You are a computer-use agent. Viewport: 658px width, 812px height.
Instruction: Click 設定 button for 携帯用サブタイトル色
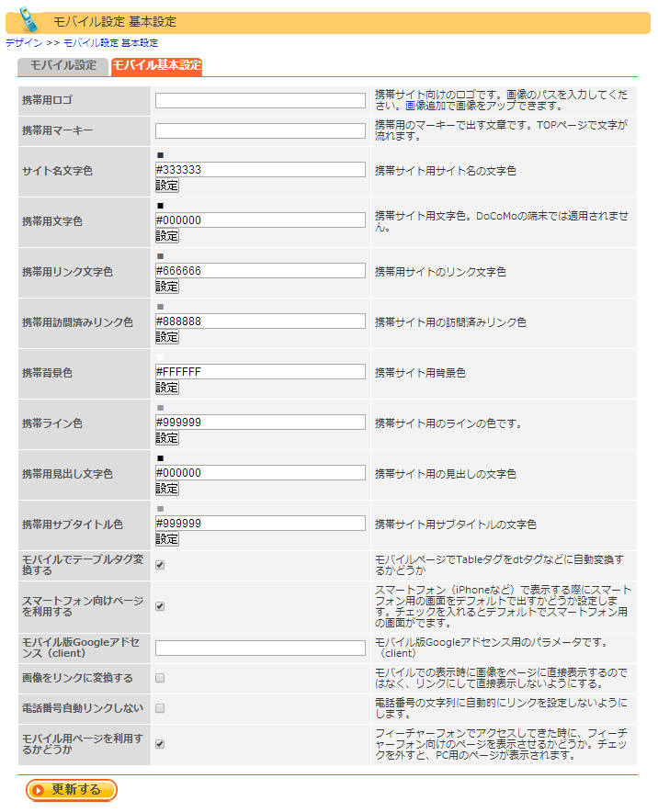[167, 539]
